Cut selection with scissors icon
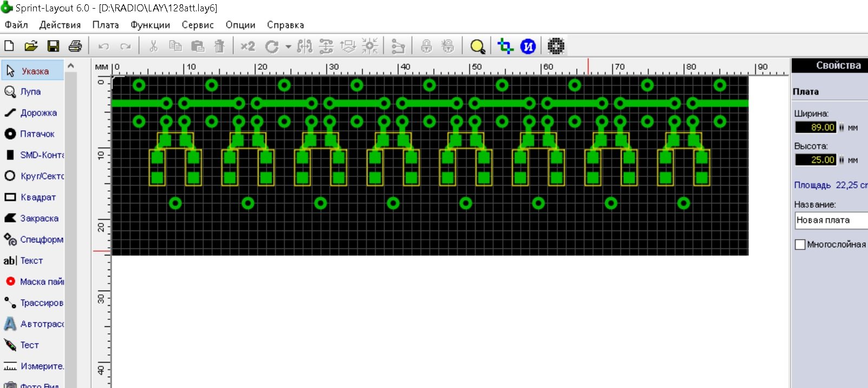This screenshot has height=388, width=868. (153, 46)
